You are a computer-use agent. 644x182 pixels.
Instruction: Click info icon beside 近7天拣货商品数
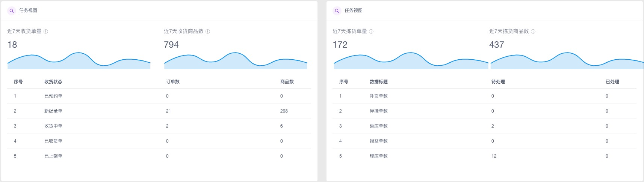point(533,32)
